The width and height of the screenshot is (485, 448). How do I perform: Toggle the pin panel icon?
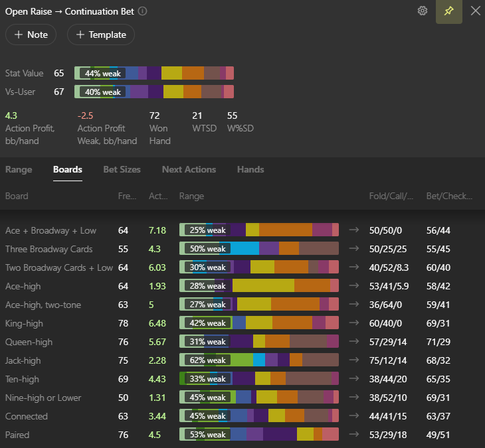pos(449,11)
